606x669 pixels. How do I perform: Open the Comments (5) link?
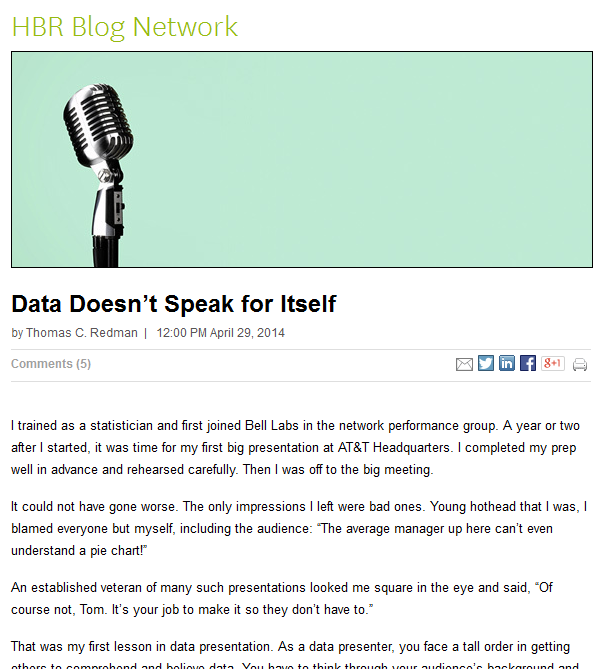51,364
